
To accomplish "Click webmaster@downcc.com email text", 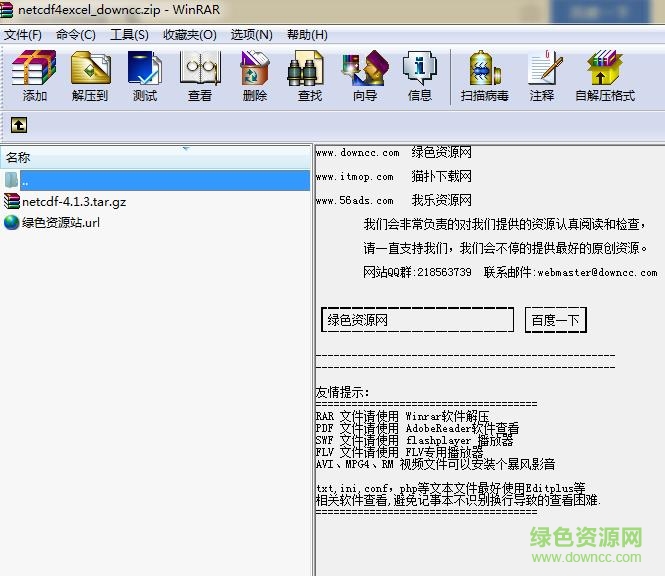I will pyautogui.click(x=597, y=272).
